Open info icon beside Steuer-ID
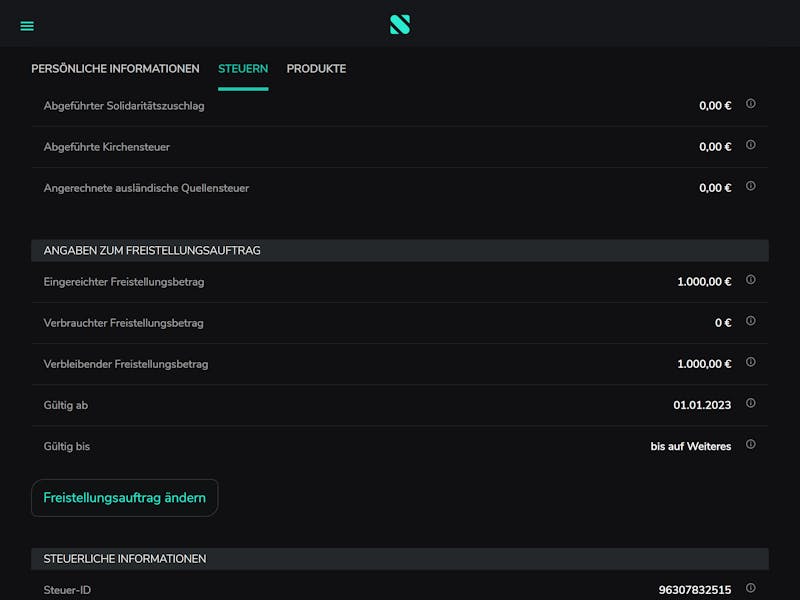Screen dimensions: 800x600 pyautogui.click(x=751, y=588)
